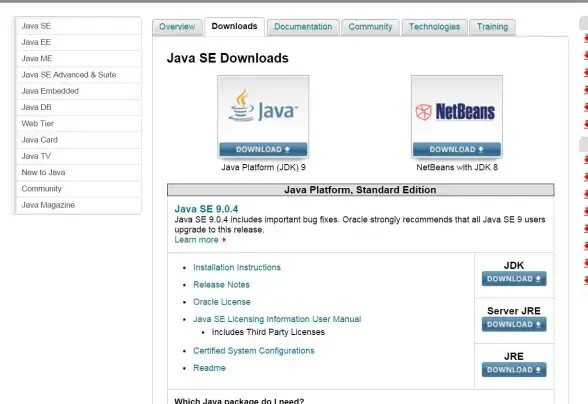Viewport: 588px width, 404px height.
Task: Click the Server JRE label text
Action: pos(514,311)
